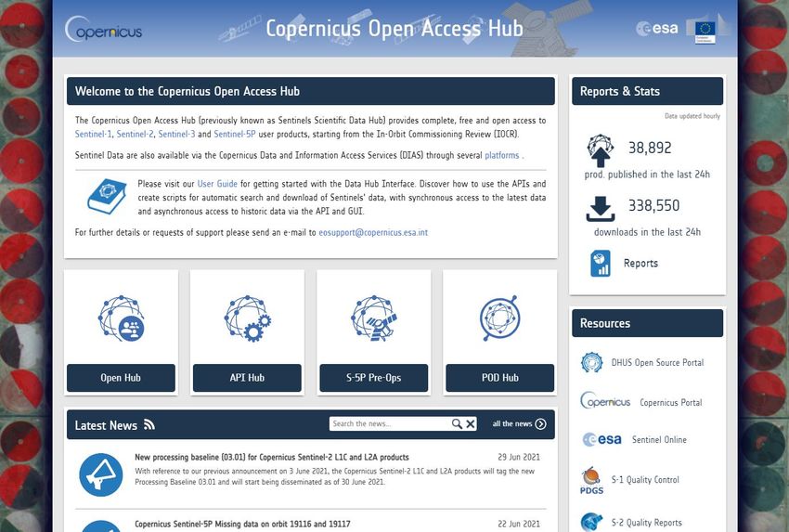Open the Sentinel-5P Missing data news headline

[242, 524]
